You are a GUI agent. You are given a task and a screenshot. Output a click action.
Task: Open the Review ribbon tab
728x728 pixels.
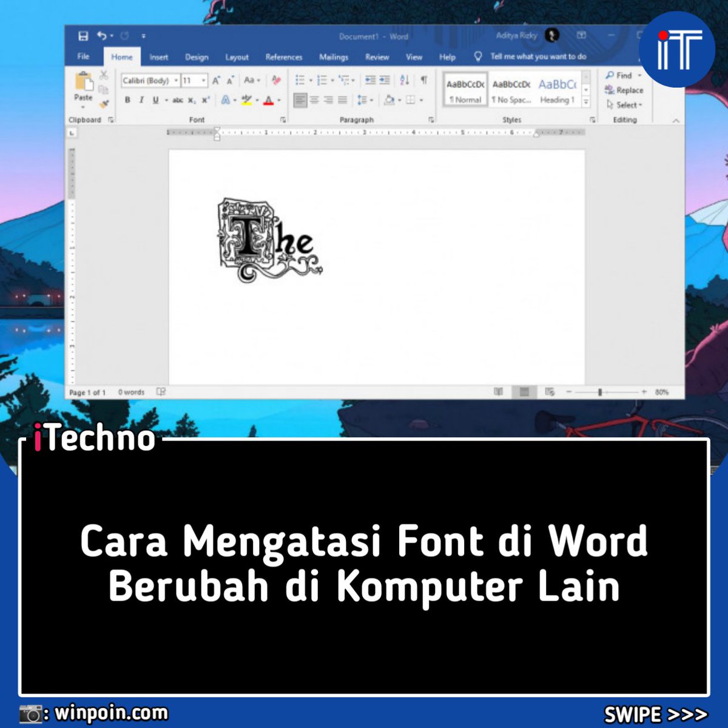(377, 57)
